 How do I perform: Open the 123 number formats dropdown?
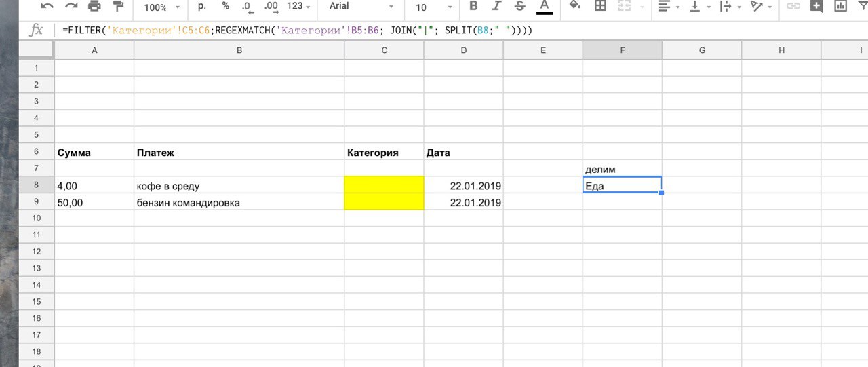click(298, 6)
